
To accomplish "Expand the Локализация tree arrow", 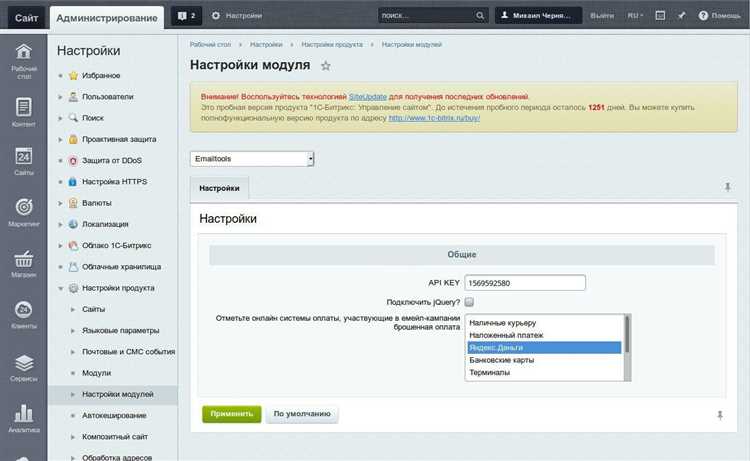I will 60,224.
